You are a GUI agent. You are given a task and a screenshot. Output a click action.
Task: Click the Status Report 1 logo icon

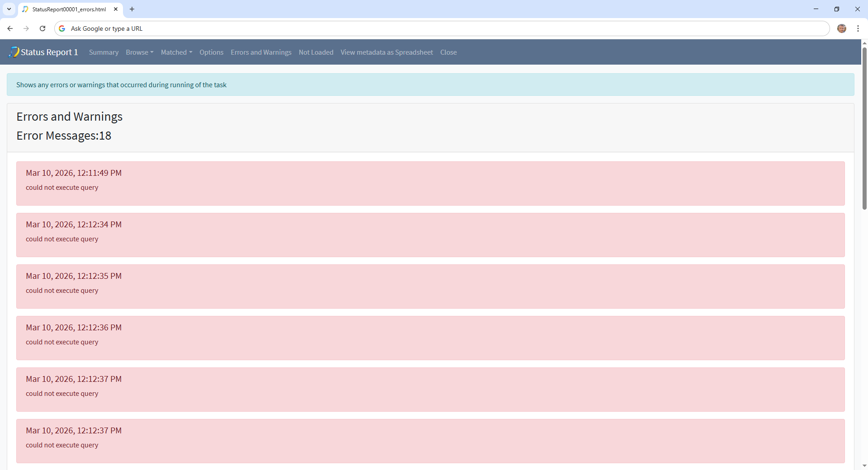click(x=14, y=52)
